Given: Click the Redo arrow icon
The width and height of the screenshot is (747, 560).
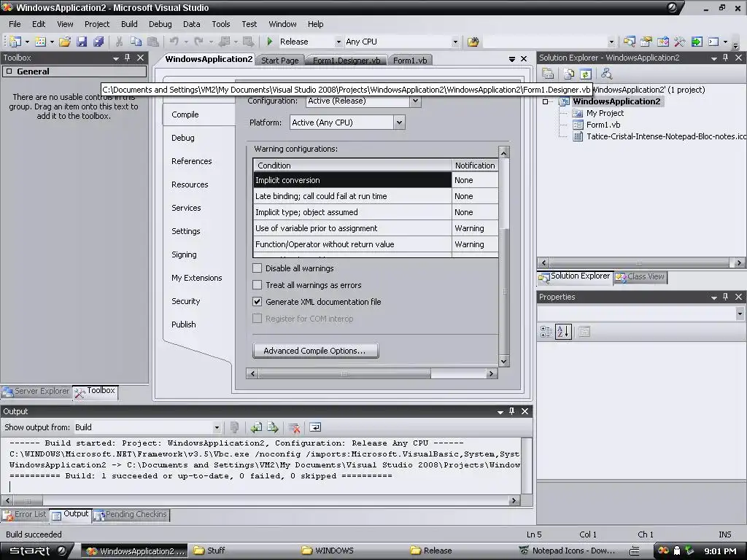Looking at the screenshot, I should click(x=198, y=42).
